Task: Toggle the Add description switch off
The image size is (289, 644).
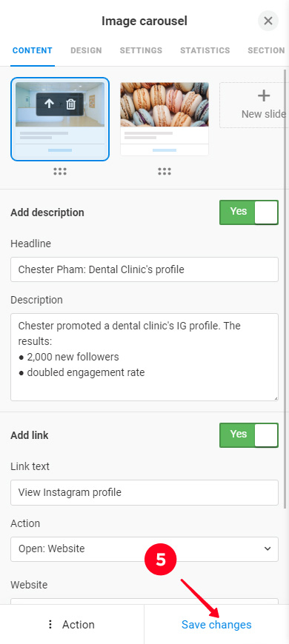Action: click(x=249, y=212)
